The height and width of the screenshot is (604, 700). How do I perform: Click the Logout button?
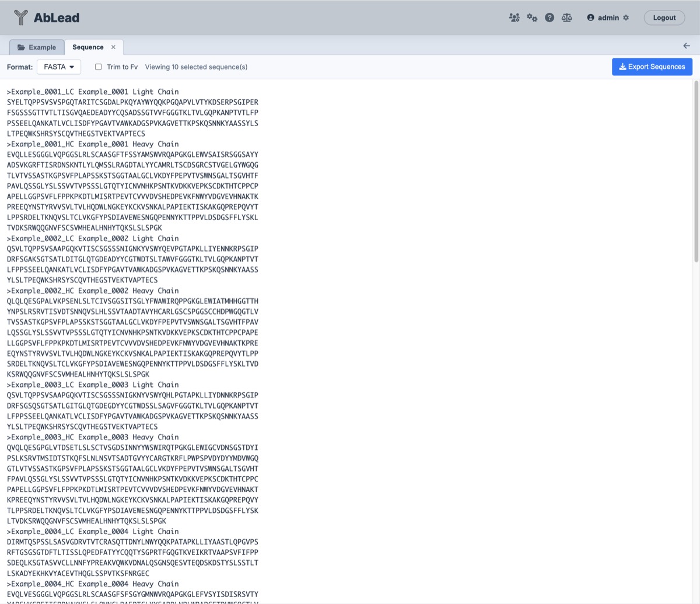(664, 18)
